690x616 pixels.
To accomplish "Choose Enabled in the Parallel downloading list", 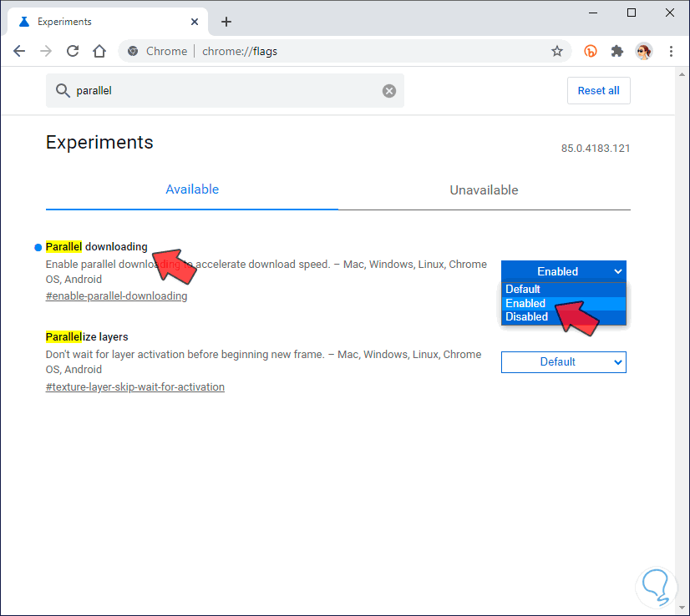I will click(x=563, y=303).
